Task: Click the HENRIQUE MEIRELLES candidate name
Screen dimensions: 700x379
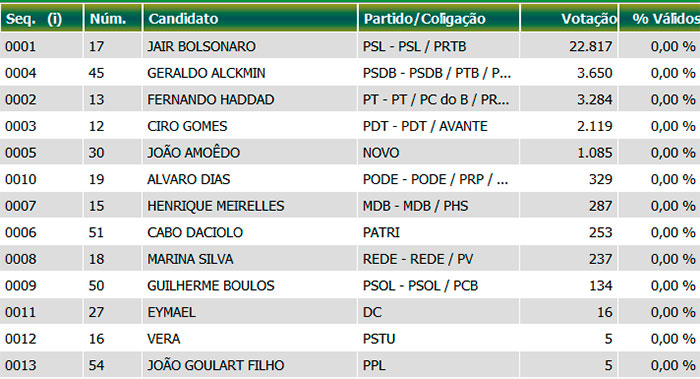Action: point(216,206)
